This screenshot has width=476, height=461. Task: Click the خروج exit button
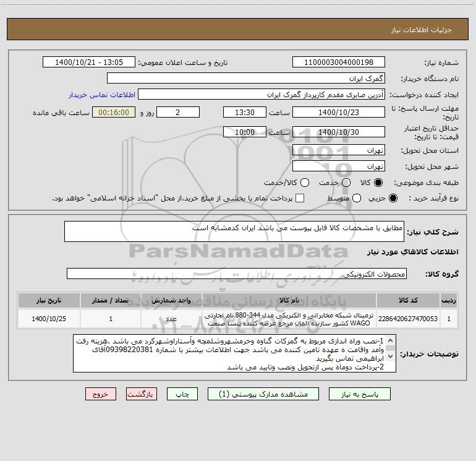101,394
